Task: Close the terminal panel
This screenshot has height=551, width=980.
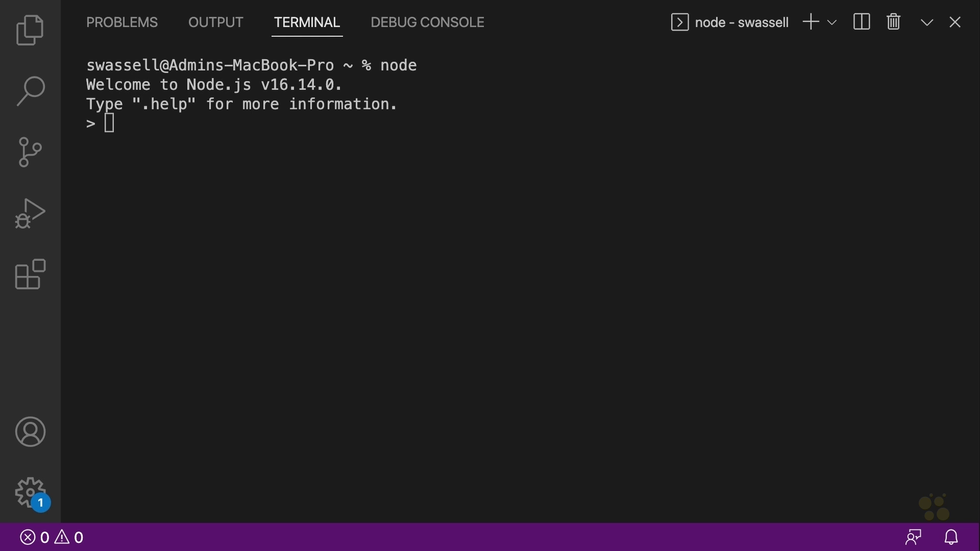Action: click(955, 22)
